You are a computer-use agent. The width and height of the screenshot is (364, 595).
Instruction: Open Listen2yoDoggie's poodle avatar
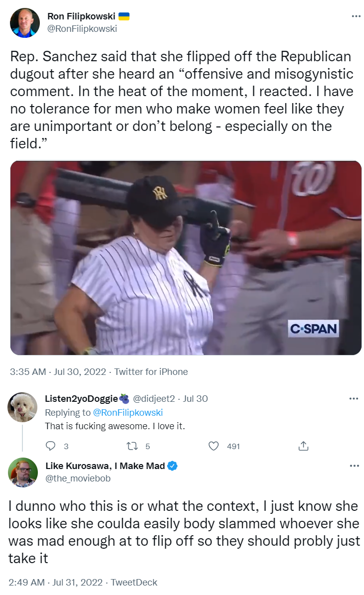(22, 407)
